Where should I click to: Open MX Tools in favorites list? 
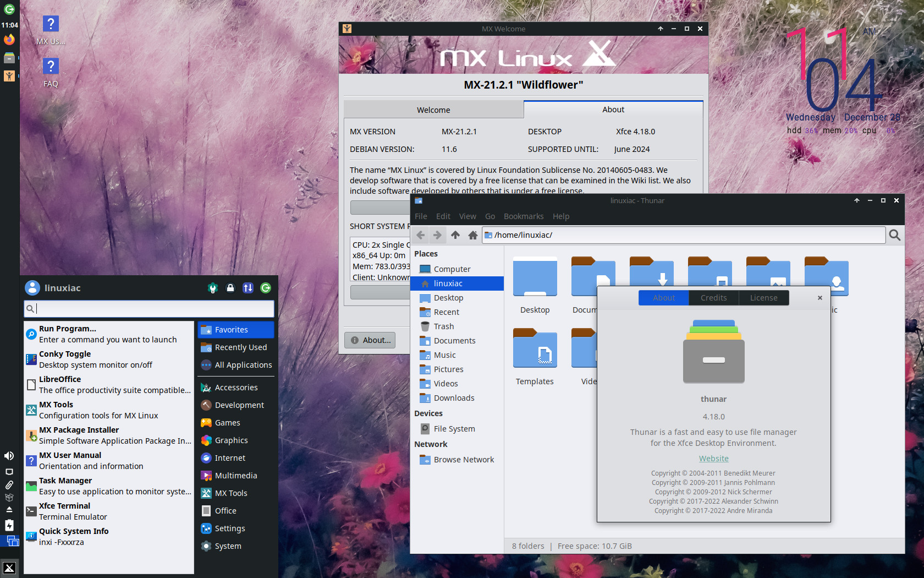(109, 410)
